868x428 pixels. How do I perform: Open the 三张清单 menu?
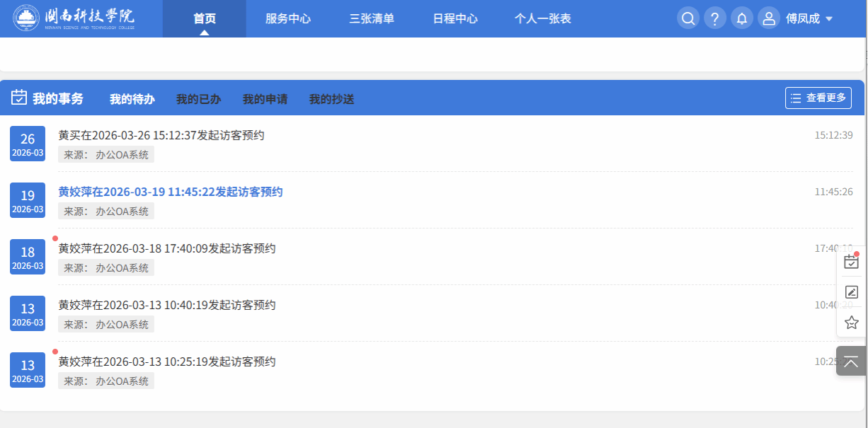372,18
